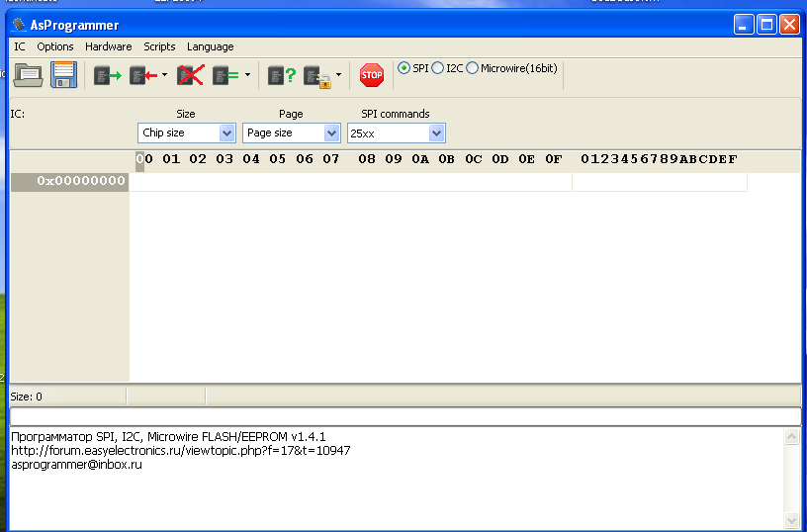Select the Microwire(16bit) radio button
Screen dimensions: 807x532
[x=472, y=68]
